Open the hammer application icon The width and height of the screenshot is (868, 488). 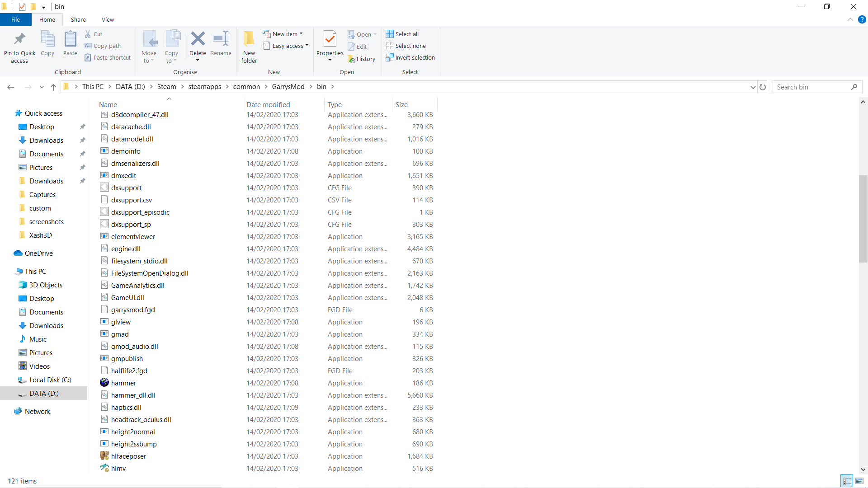click(104, 383)
